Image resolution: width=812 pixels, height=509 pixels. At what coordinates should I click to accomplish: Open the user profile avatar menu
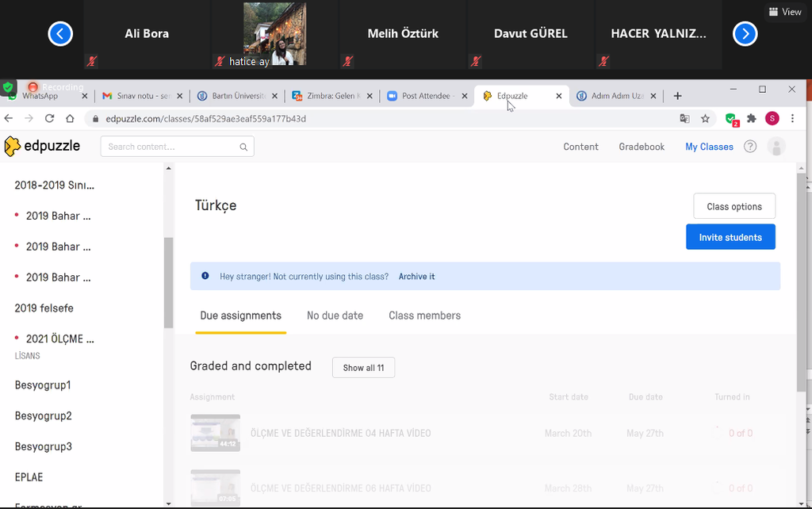pos(777,147)
